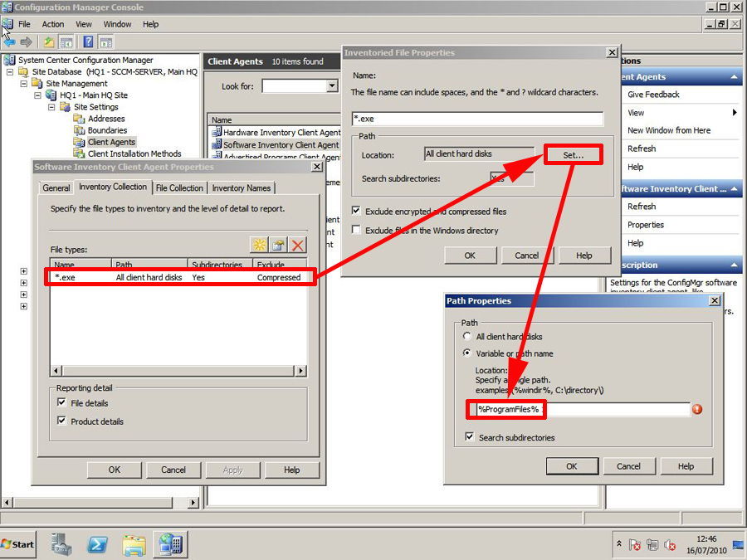Select the *.exe row in File types list
Screen dimensions: 747x560
[179, 277]
